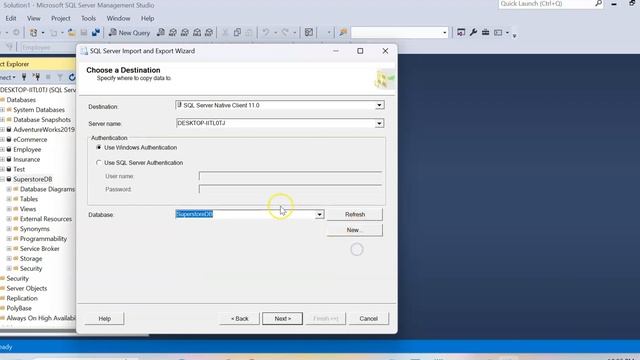Select Server Objects in Object Explorer

pos(27,289)
